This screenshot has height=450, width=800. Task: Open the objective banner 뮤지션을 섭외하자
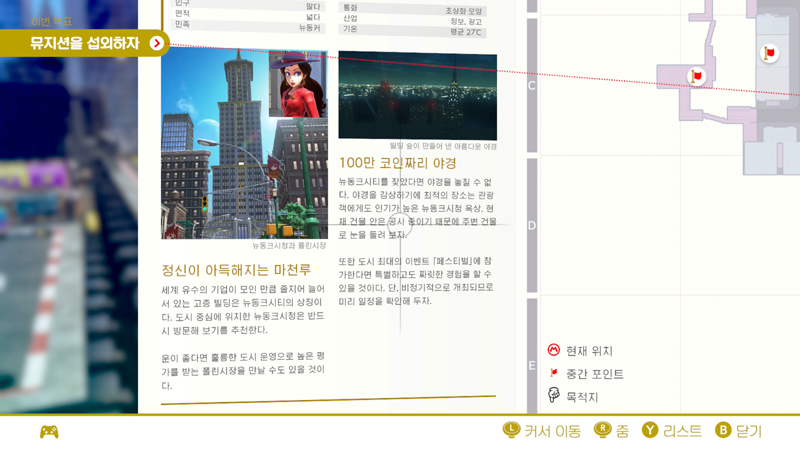(x=84, y=43)
